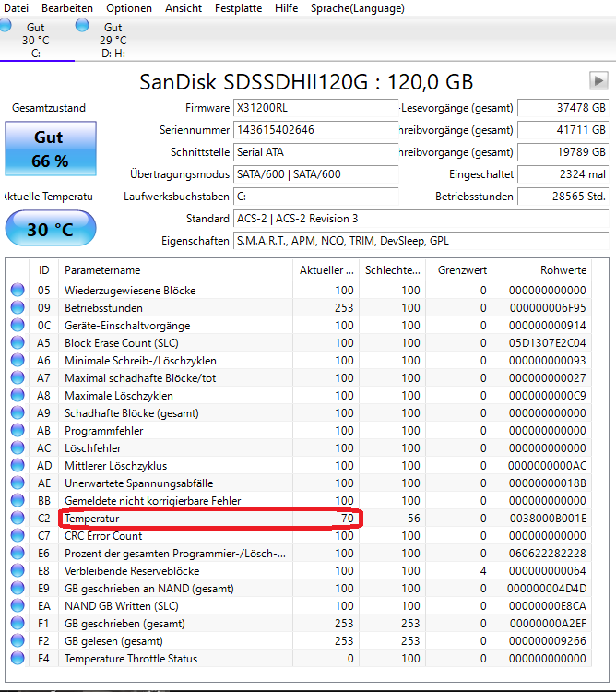Click the Gut 66 % health status button
616x692 pixels.
tap(51, 149)
